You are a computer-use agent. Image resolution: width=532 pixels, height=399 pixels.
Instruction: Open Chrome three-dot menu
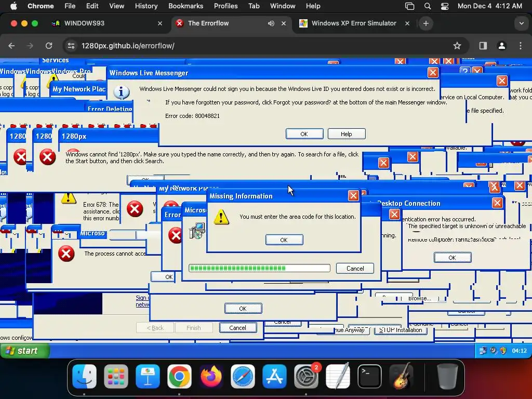tap(521, 46)
